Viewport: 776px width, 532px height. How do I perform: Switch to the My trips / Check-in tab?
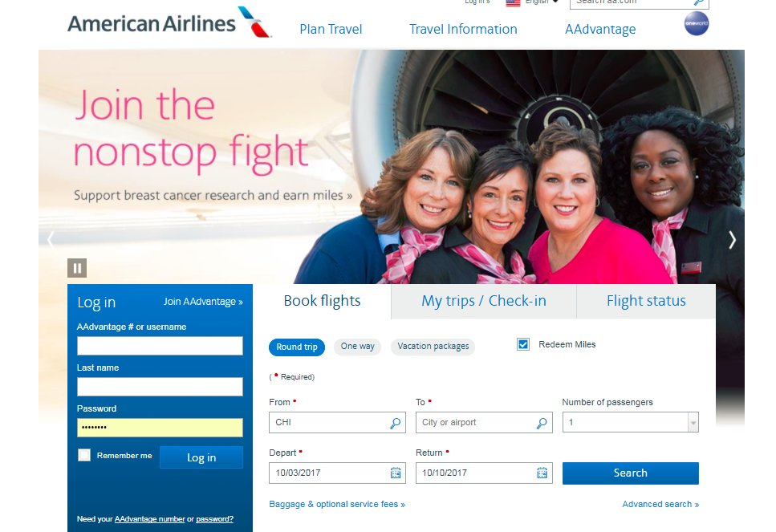pyautogui.click(x=484, y=301)
